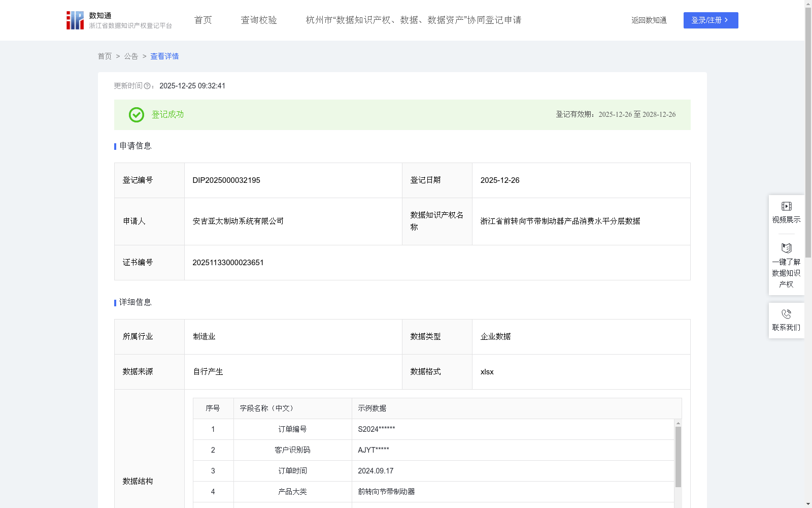Click the 产品大类 field row

433,492
